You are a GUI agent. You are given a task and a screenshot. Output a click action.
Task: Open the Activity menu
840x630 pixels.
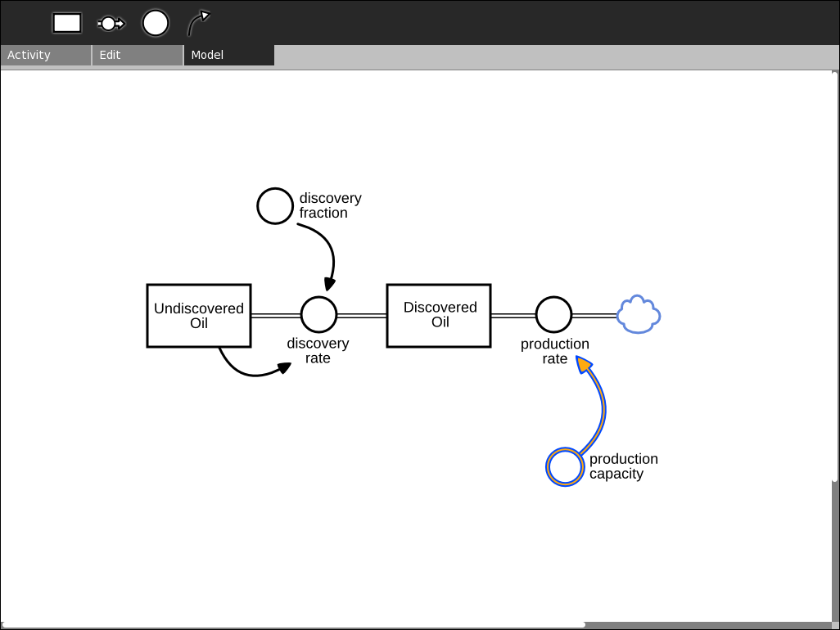click(46, 55)
